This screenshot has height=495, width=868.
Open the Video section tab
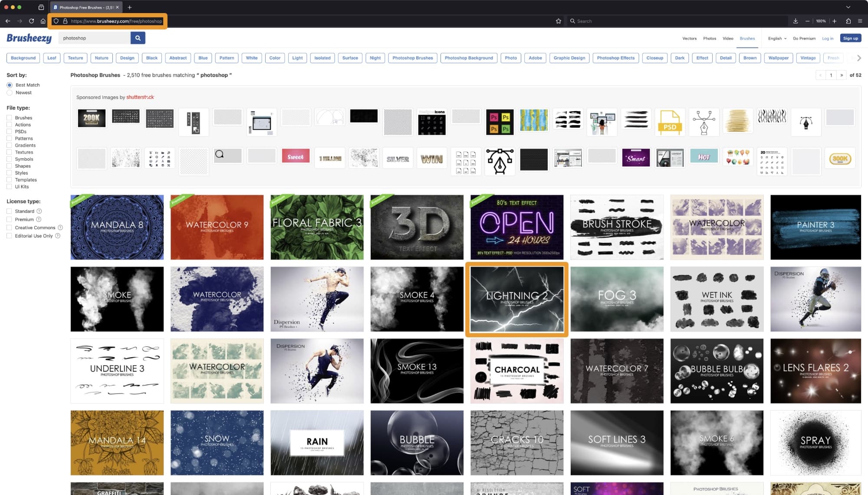click(728, 38)
